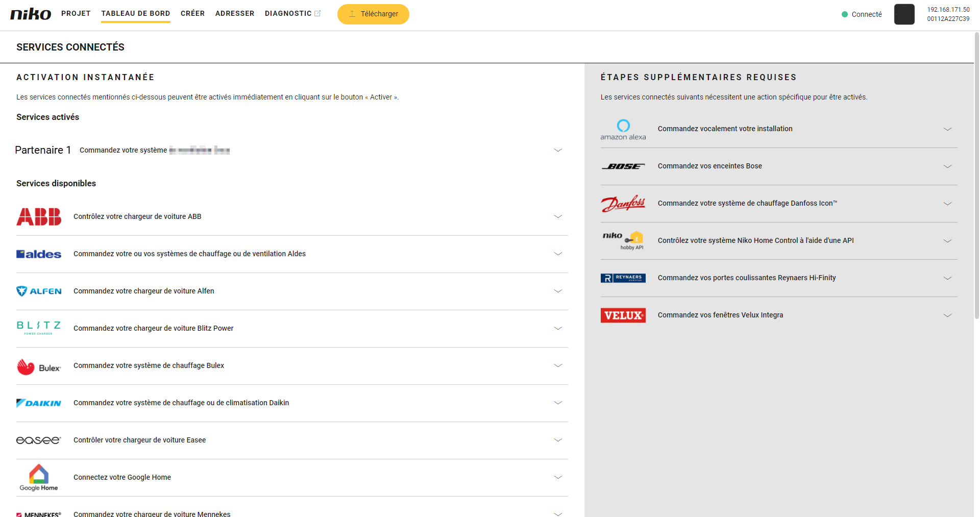Expand the Bulex heating system chevron
The image size is (980, 517).
pos(558,365)
